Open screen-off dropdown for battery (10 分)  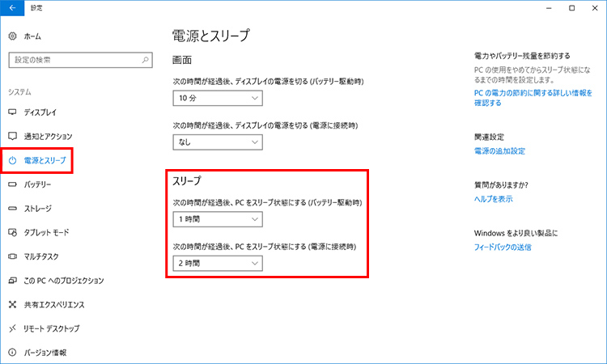218,98
